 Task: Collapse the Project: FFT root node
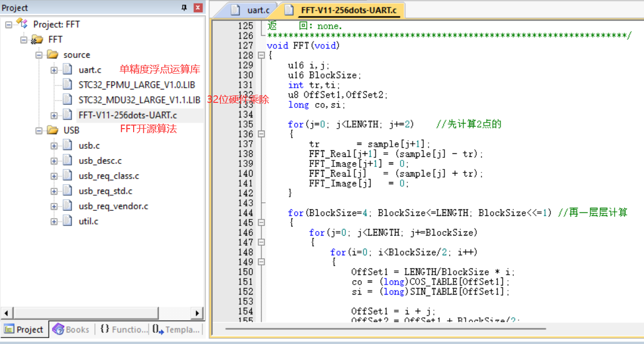[x=8, y=24]
